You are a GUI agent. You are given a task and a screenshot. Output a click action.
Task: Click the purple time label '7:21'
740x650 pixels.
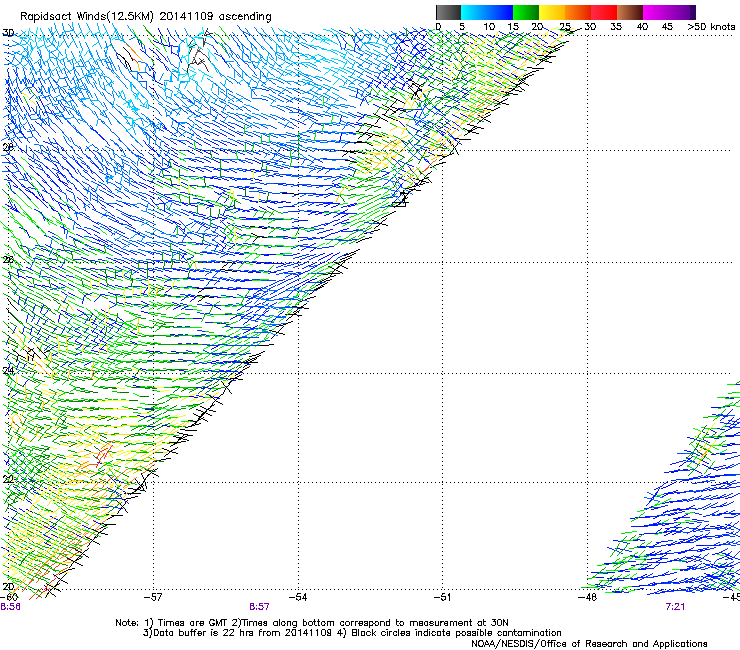pos(675,607)
